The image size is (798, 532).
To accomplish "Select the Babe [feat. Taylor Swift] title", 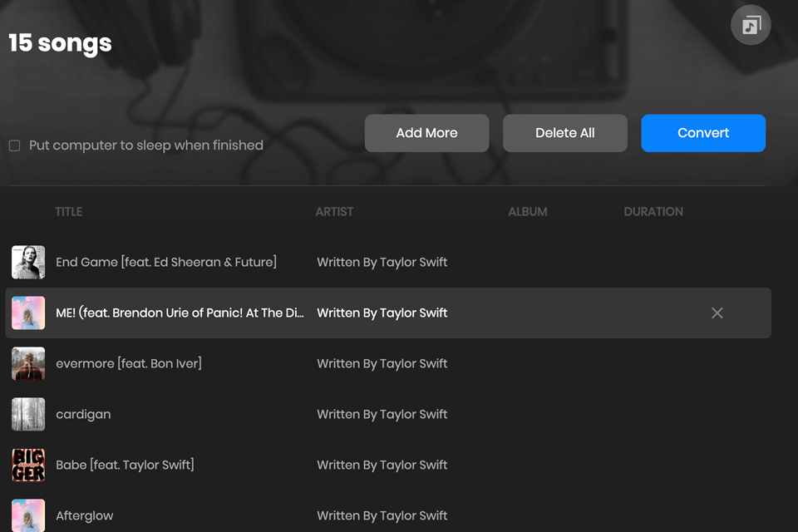I will [x=125, y=465].
